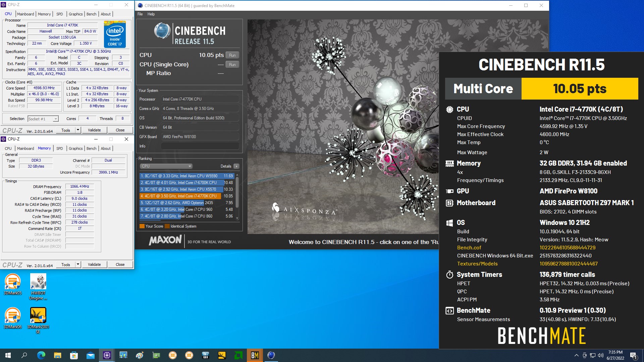Viewport: 644px width, 362px height.
Task: Click Bench.cof hash value in BenchMate
Action: [x=568, y=248]
